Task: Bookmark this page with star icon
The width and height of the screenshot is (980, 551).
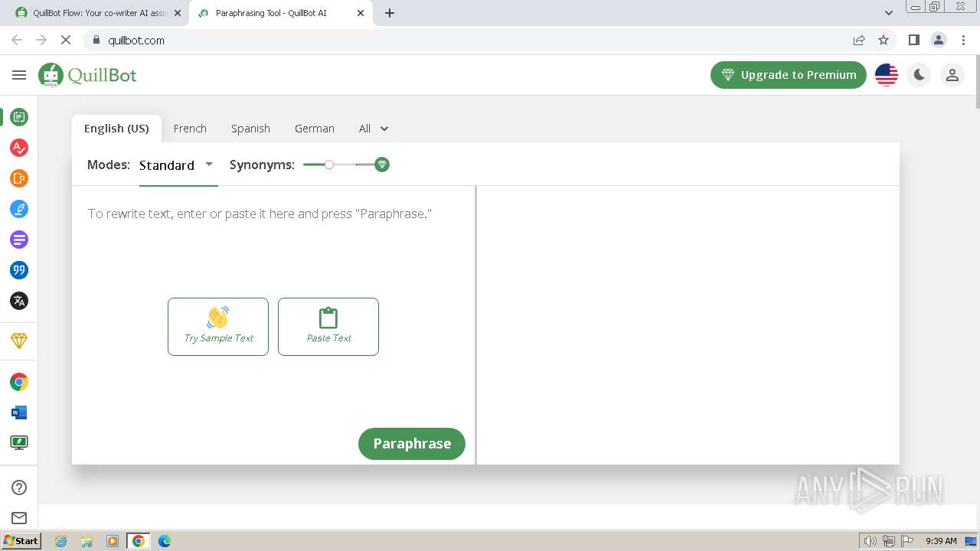Action: (884, 40)
